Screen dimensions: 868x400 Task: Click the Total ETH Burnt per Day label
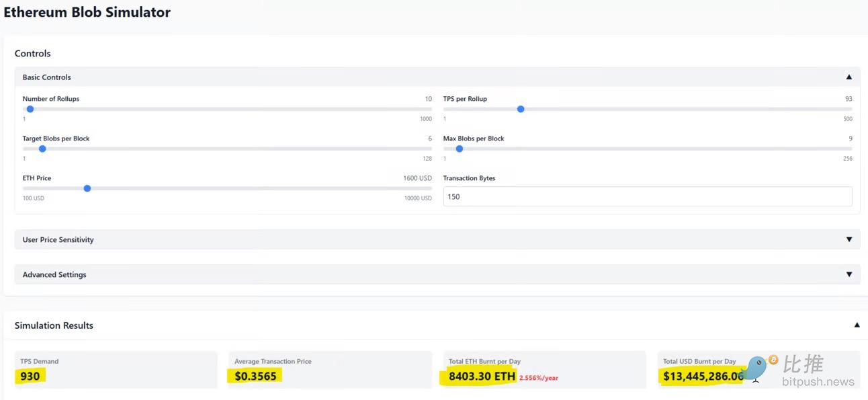[484, 361]
